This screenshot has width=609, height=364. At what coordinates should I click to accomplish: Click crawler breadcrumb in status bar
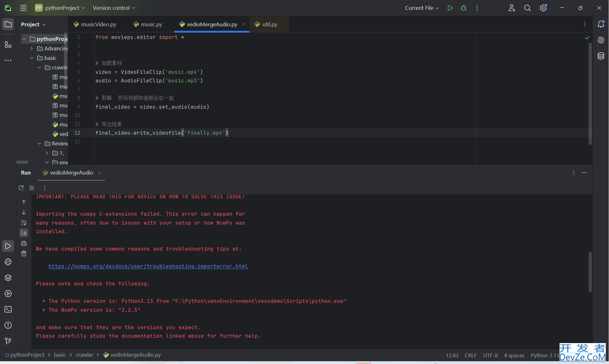coord(84,355)
